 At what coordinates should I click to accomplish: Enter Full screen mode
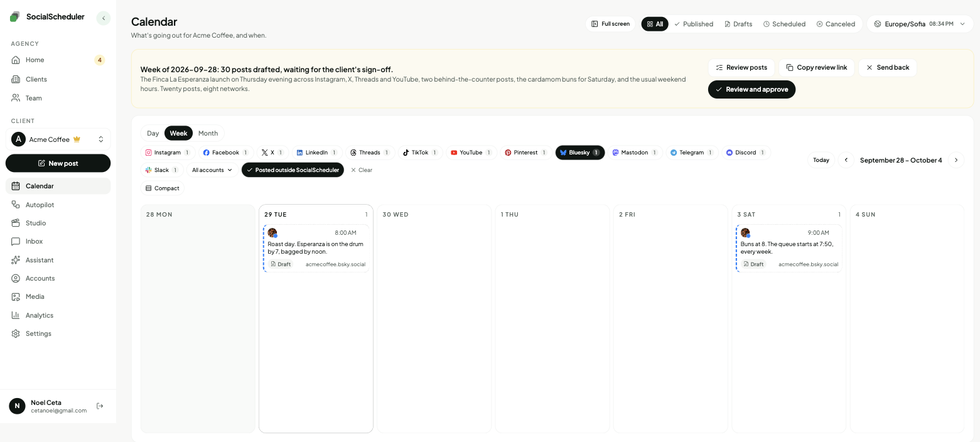611,24
